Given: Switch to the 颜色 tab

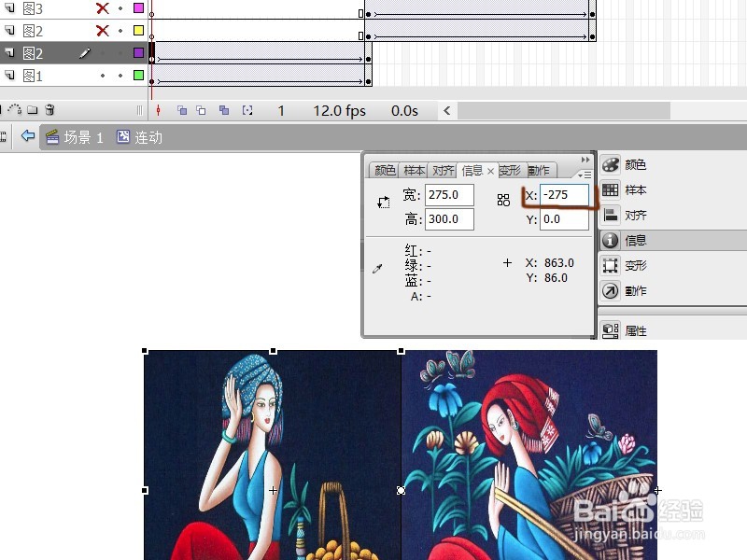Looking at the screenshot, I should click(385, 171).
